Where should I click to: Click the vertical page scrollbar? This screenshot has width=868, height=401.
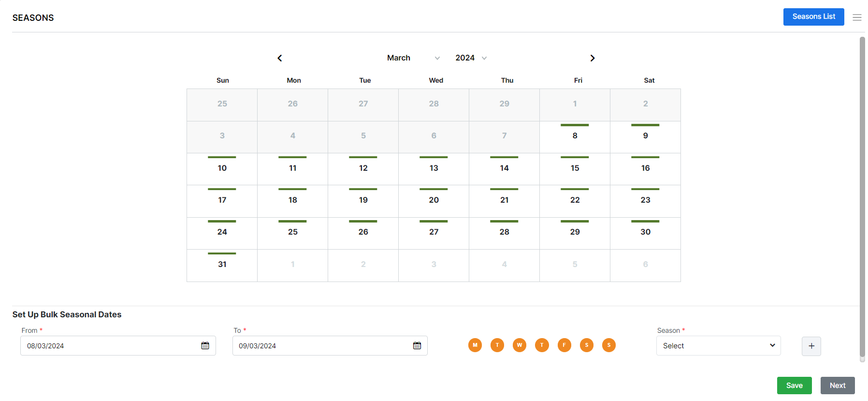pyautogui.click(x=862, y=193)
